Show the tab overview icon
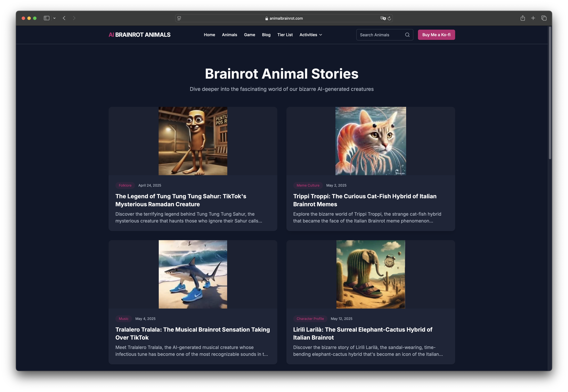Viewport: 568px width, 392px height. coord(544,18)
